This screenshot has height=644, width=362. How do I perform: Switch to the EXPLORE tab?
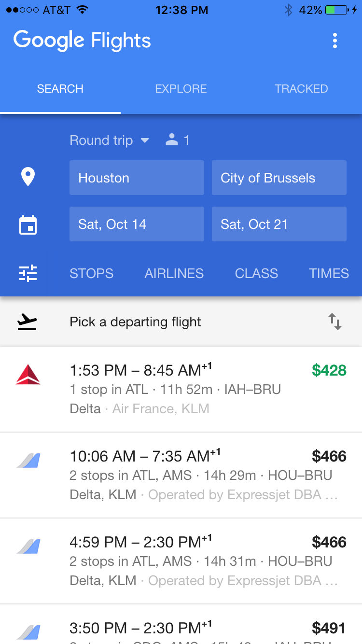[181, 89]
